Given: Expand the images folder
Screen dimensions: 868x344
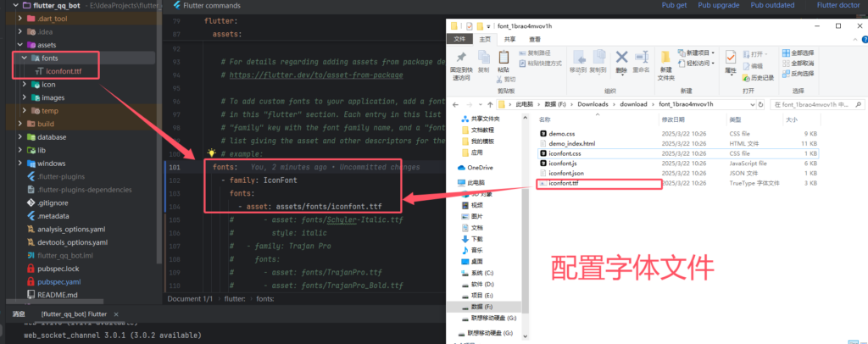Looking at the screenshot, I should coord(25,98).
